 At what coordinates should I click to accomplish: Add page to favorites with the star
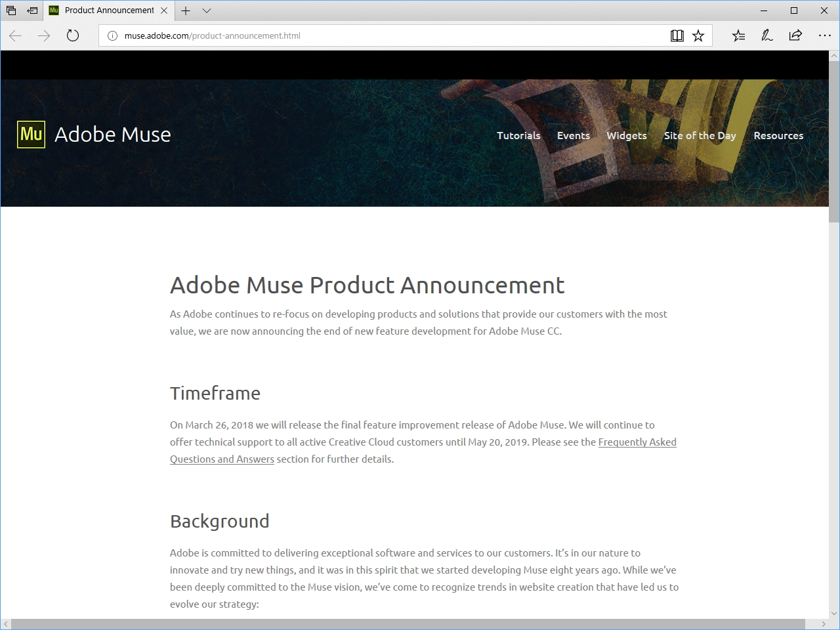pos(698,35)
